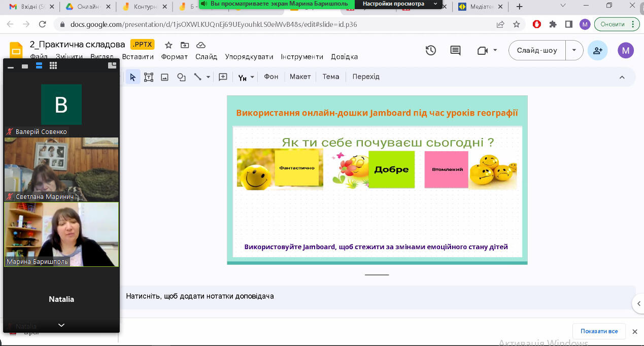Minimize the Zoom video thumbnails
This screenshot has width=644, height=346.
(10, 66)
